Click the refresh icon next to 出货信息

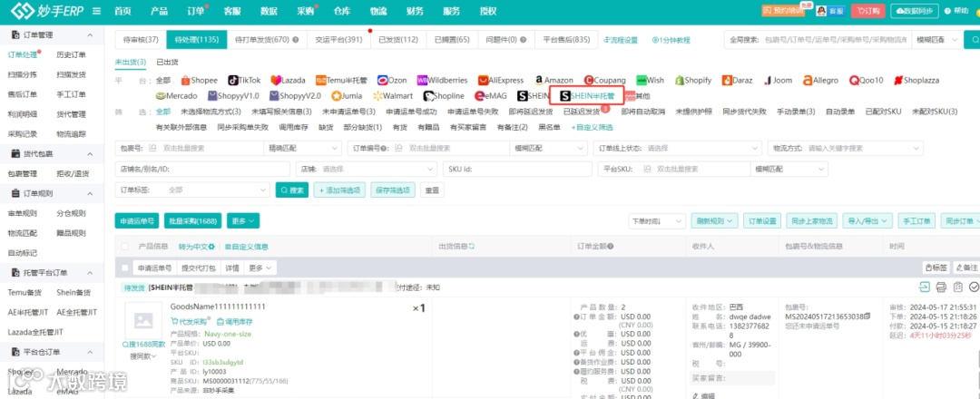tap(472, 246)
